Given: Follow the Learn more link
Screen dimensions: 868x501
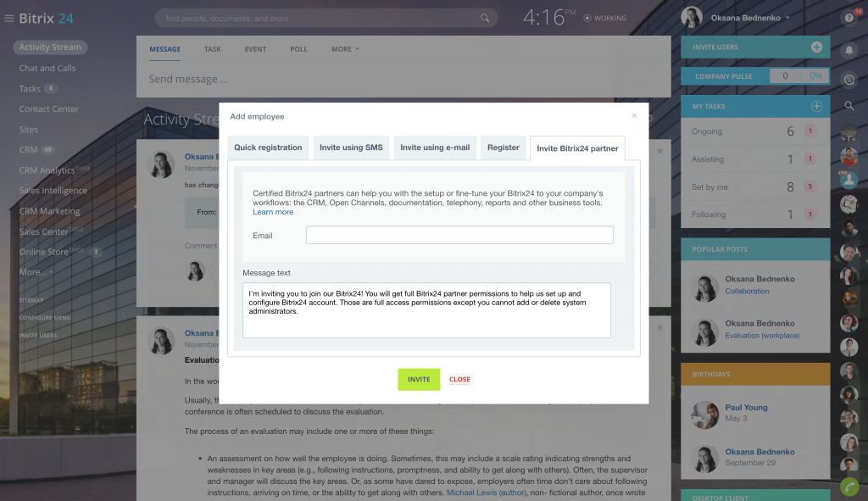Looking at the screenshot, I should [x=273, y=212].
